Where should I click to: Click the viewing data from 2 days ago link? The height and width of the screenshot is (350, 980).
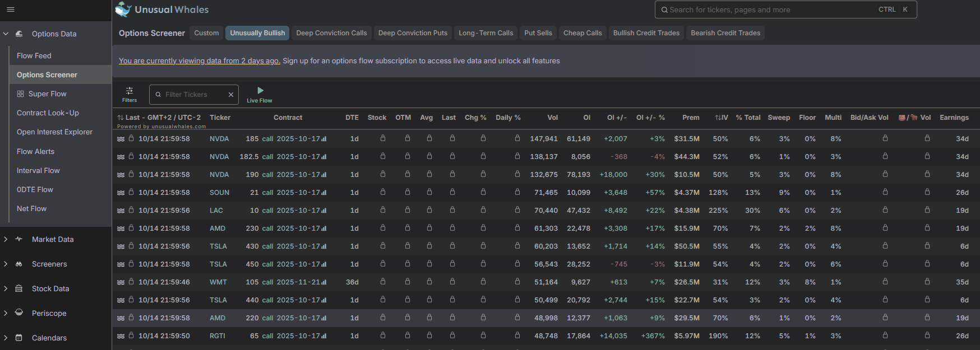point(199,61)
